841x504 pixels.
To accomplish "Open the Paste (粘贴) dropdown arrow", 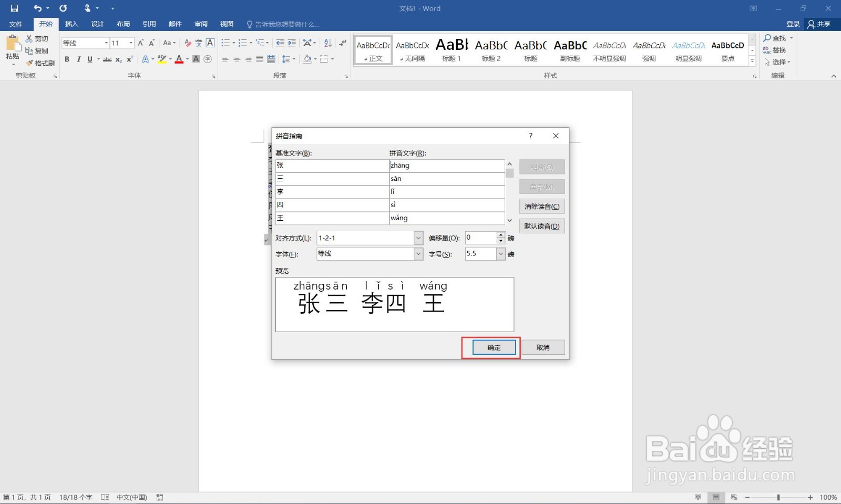I will click(13, 64).
